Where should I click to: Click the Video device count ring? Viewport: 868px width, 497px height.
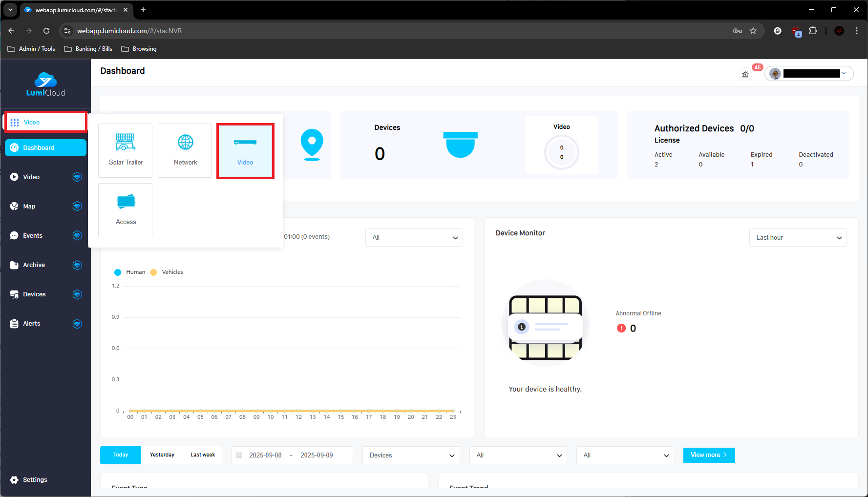[561, 152]
